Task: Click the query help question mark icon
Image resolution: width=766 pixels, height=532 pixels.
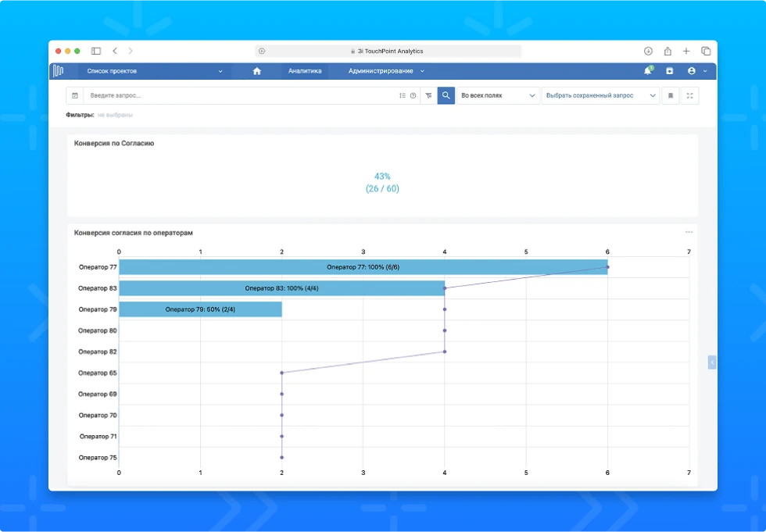Action: pos(413,95)
